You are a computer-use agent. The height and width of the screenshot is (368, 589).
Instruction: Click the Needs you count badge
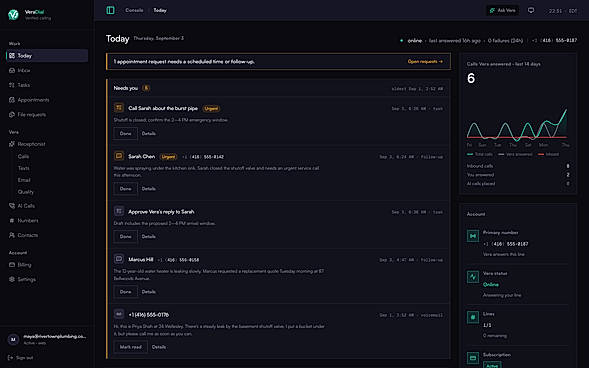pos(146,88)
